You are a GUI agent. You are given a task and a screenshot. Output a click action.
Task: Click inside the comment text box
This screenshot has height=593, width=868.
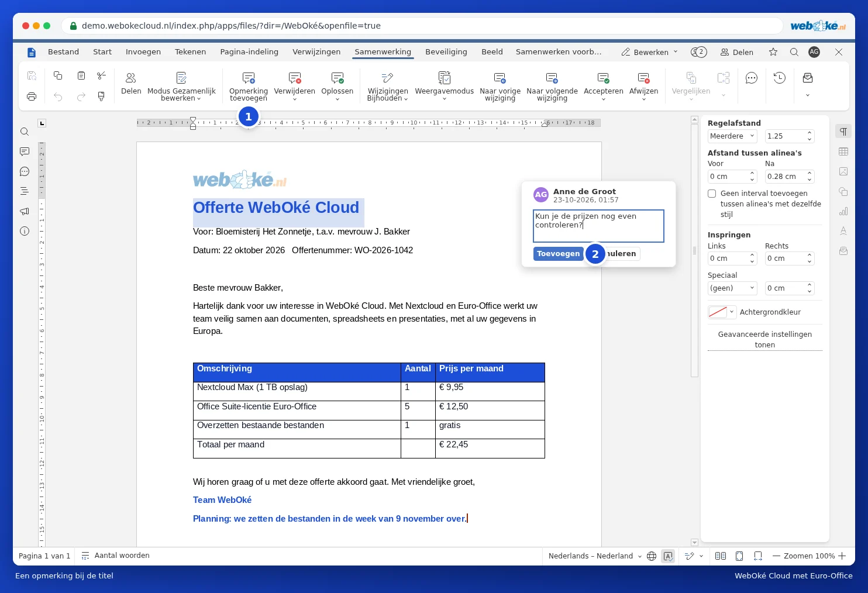598,226
